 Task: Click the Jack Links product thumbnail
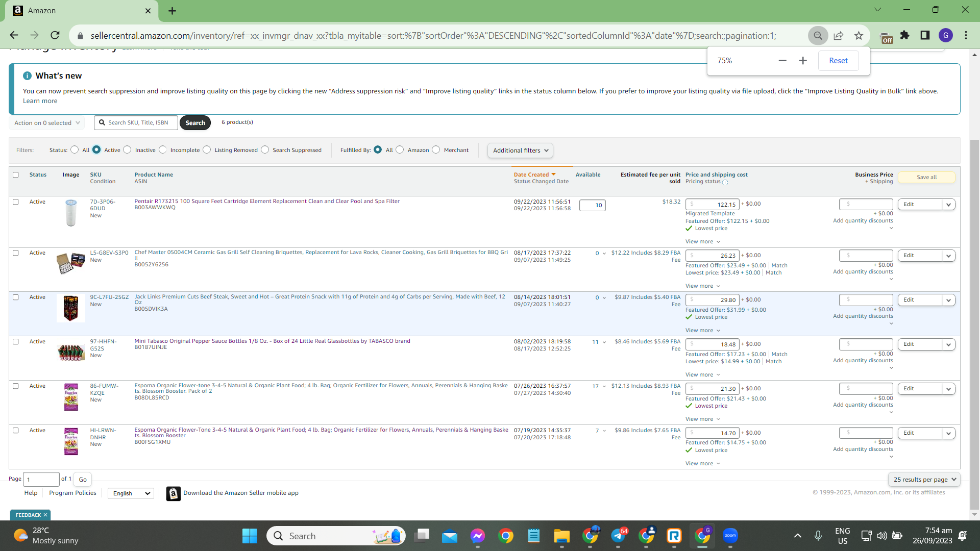coord(71,308)
